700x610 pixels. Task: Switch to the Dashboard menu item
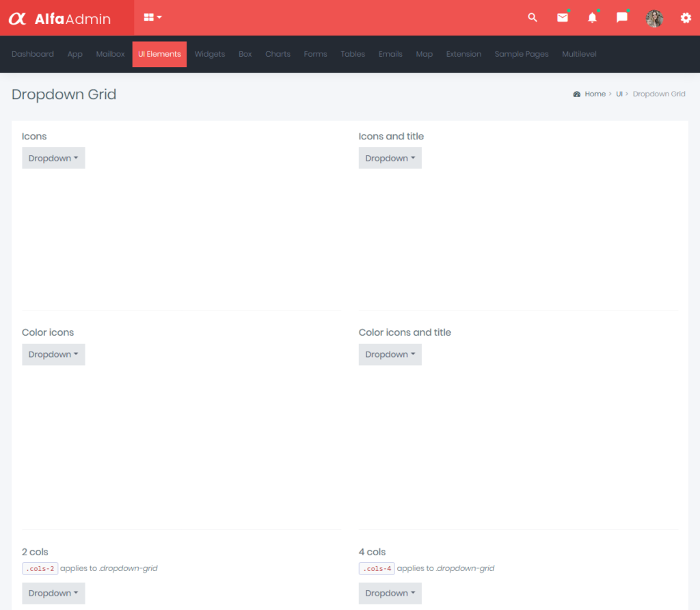pos(33,54)
